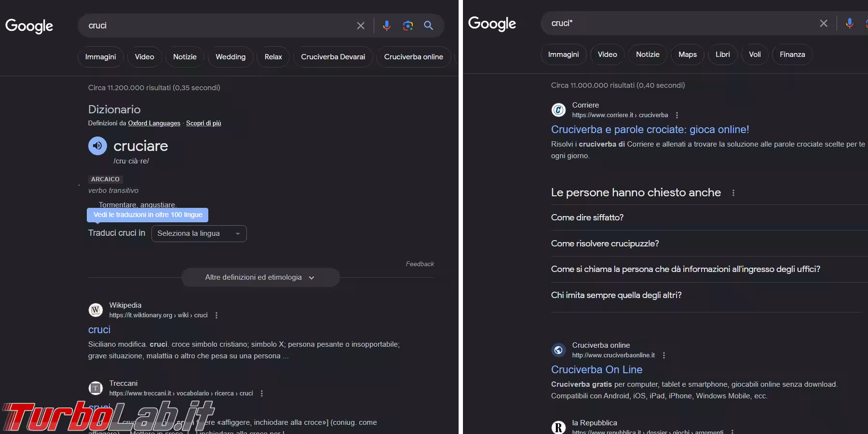
Task: Expand 'Altre definizioni ed etimologia'
Action: (x=260, y=277)
